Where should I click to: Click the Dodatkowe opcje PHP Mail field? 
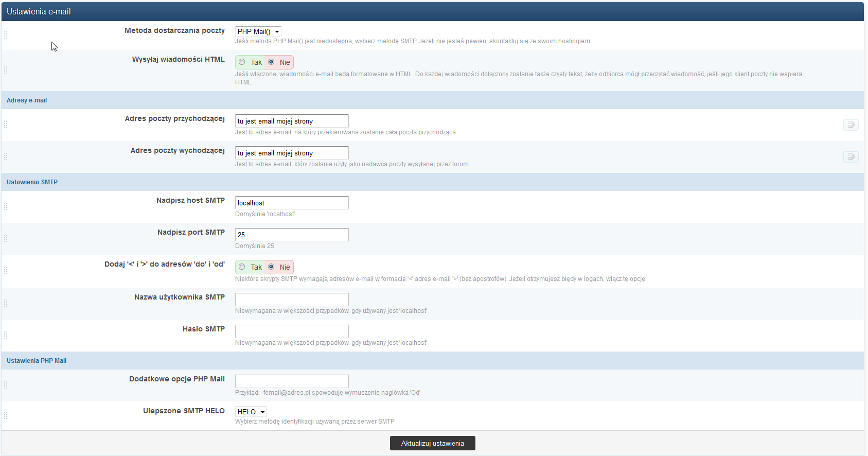[291, 381]
